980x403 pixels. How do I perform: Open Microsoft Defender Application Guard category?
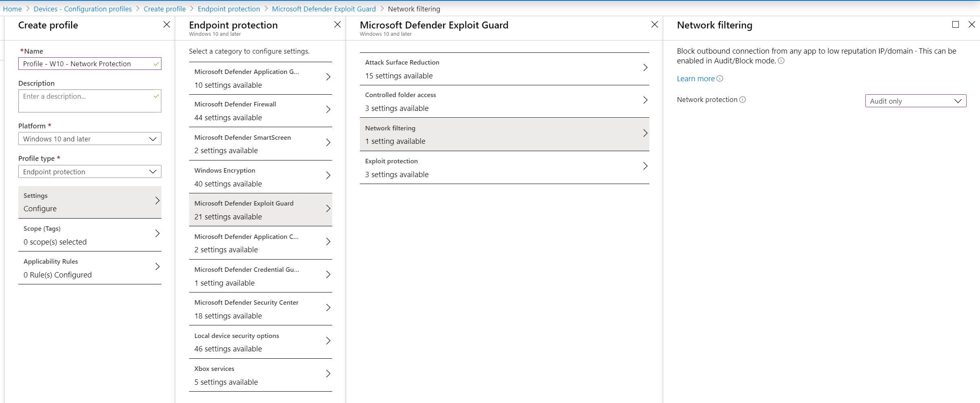(x=261, y=78)
